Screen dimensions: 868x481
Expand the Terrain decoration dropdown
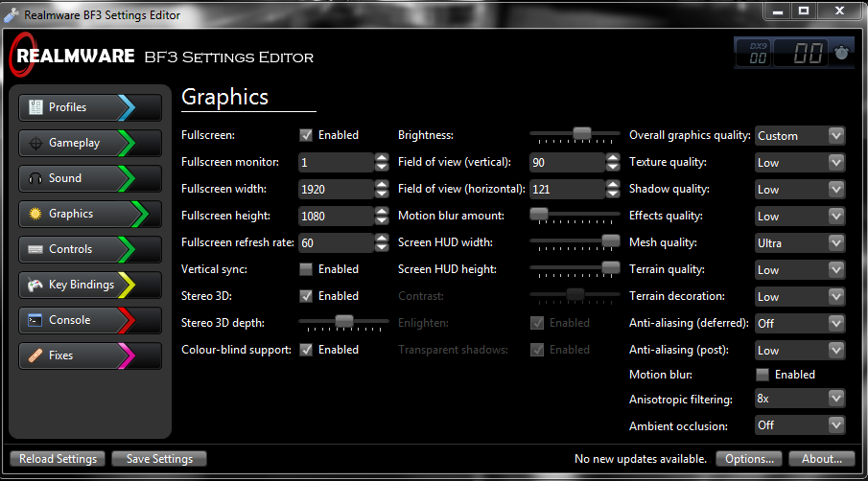point(800,296)
